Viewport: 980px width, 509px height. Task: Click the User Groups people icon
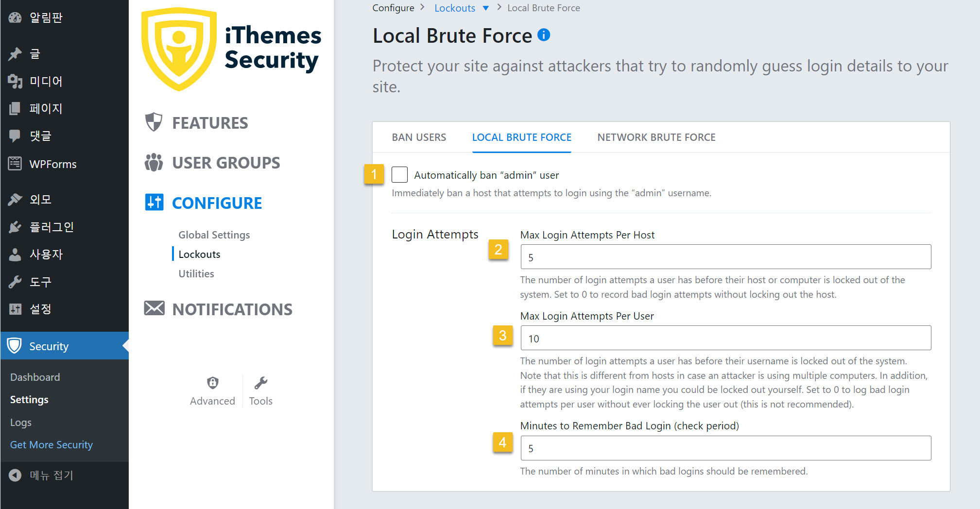pos(154,162)
